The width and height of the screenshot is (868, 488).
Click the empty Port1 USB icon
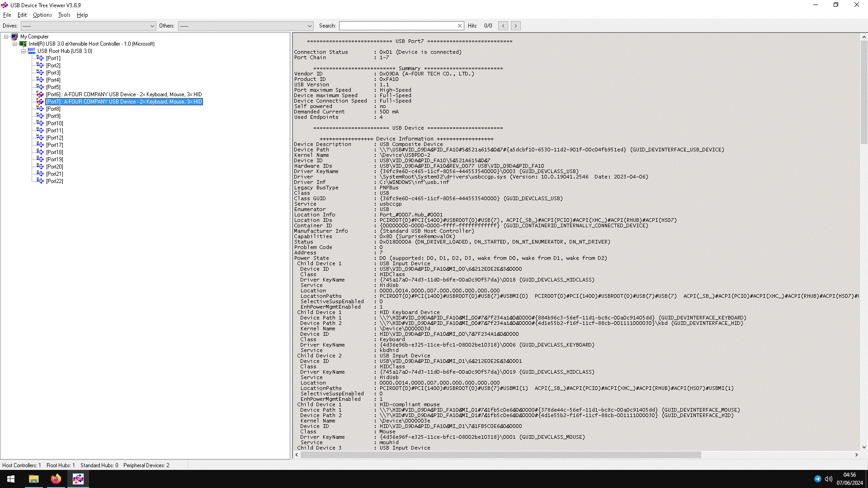(40, 58)
